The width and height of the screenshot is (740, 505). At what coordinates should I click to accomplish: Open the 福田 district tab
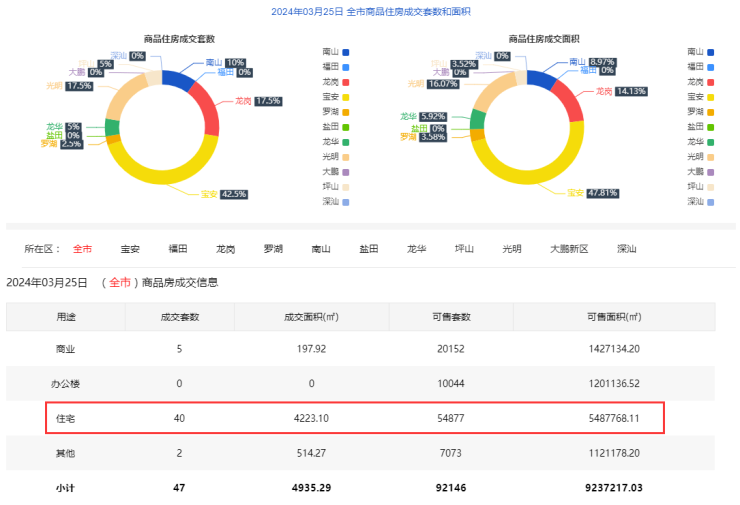tap(178, 249)
